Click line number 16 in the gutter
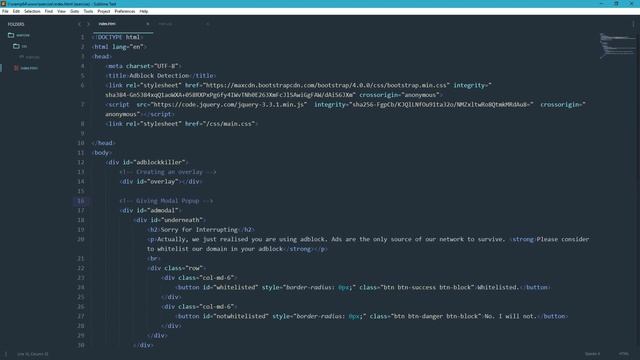Screen dimensions: 640x360 (81, 201)
